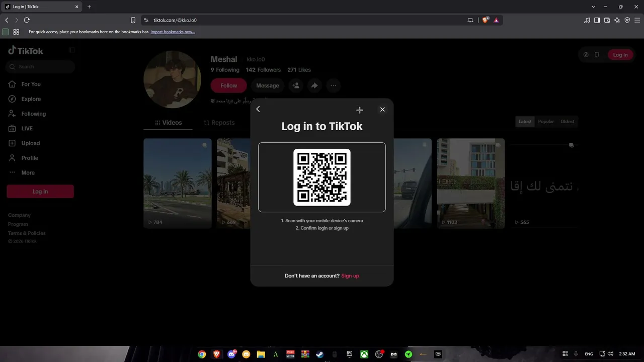
Task: Message the Meshal profile
Action: [268, 85]
